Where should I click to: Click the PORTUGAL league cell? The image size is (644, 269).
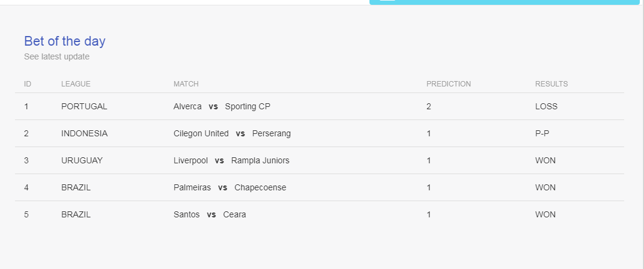[84, 106]
